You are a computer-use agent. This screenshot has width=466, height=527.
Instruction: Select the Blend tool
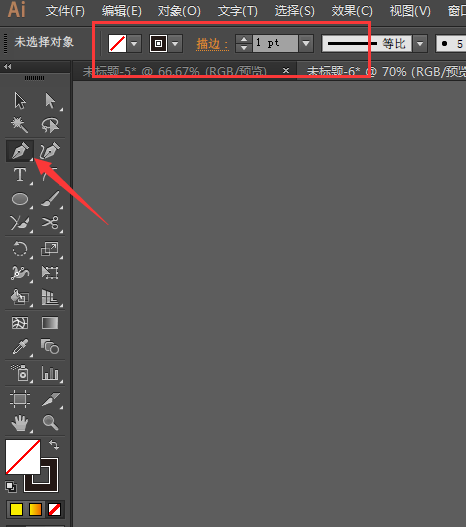[50, 347]
